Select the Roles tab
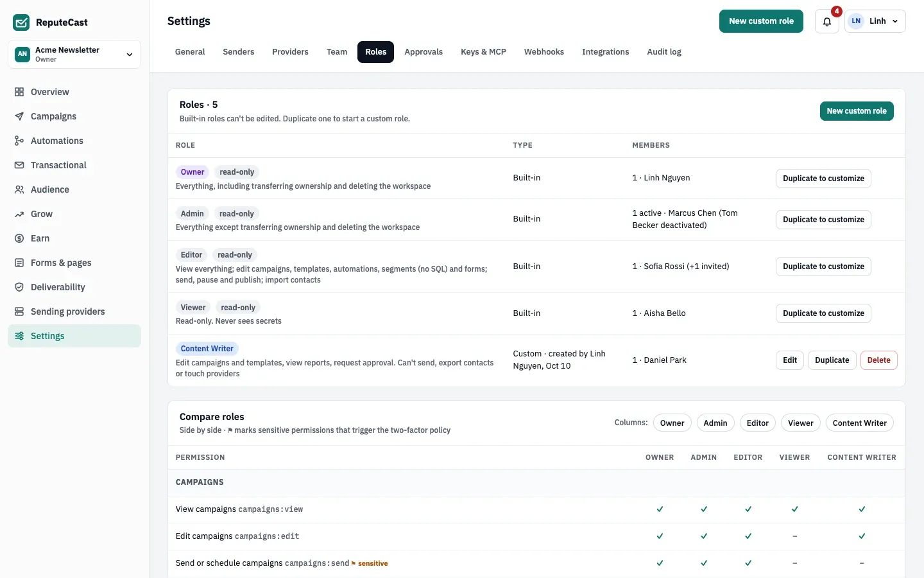Viewport: 924px width, 578px height. tap(376, 52)
